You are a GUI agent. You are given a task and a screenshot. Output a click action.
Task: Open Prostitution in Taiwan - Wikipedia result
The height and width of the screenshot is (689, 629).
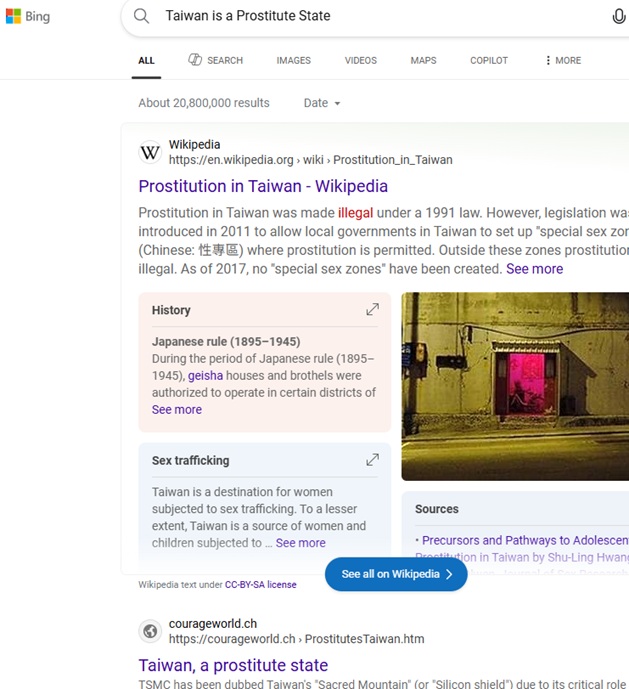pyautogui.click(x=263, y=186)
